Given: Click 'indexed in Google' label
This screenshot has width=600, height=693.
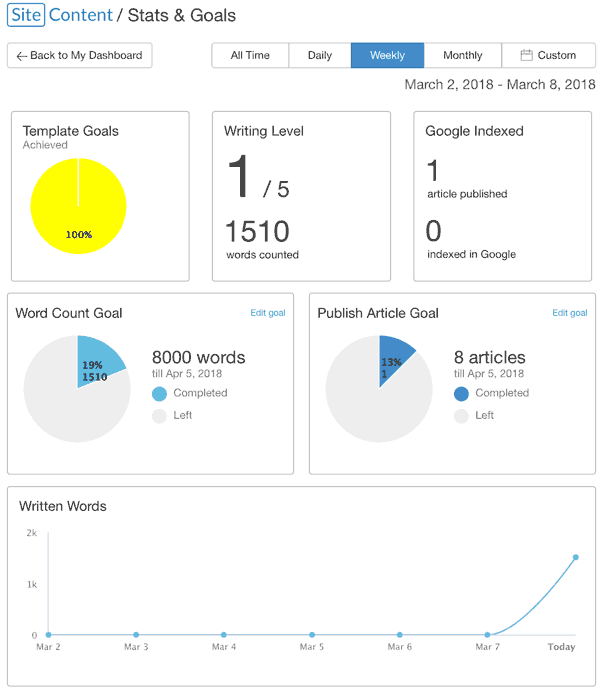Looking at the screenshot, I should [471, 254].
